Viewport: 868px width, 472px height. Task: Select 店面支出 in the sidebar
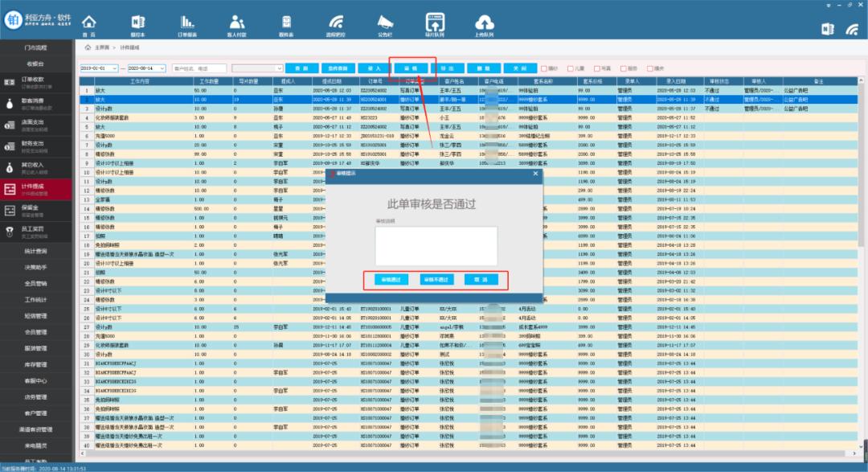(36, 125)
